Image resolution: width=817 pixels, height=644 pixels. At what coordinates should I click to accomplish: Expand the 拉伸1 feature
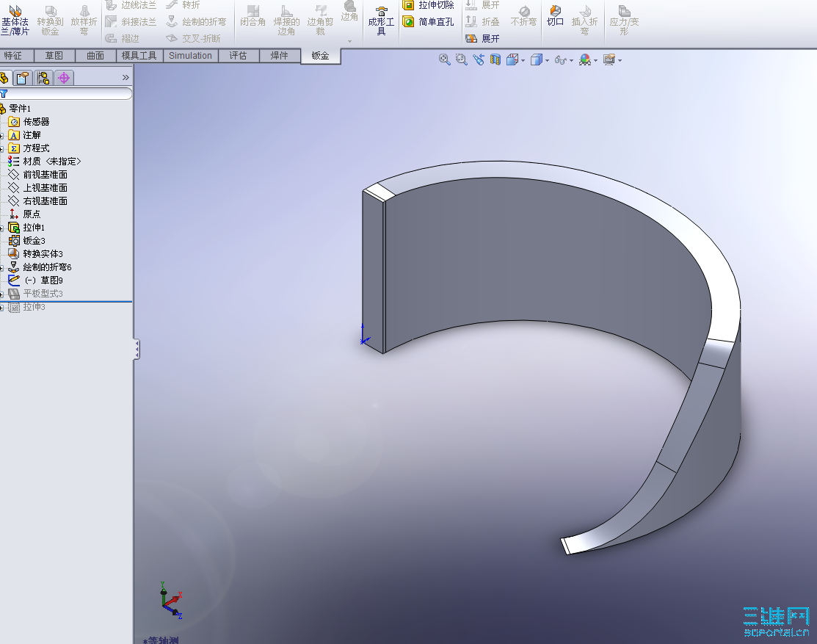pos(1,228)
